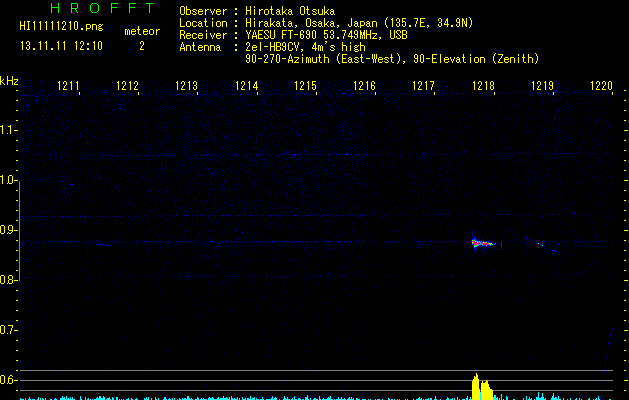Click the kHz axis unit label
Viewport: 629px width, 400px height.
click(x=9, y=81)
